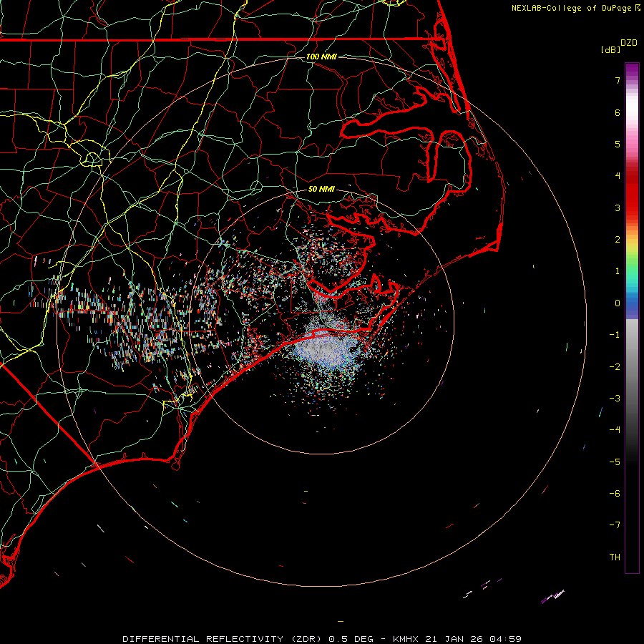This screenshot has height=644, width=644.
Task: Click the 21 JAN 26 04:59 timestamp
Action: point(472,638)
